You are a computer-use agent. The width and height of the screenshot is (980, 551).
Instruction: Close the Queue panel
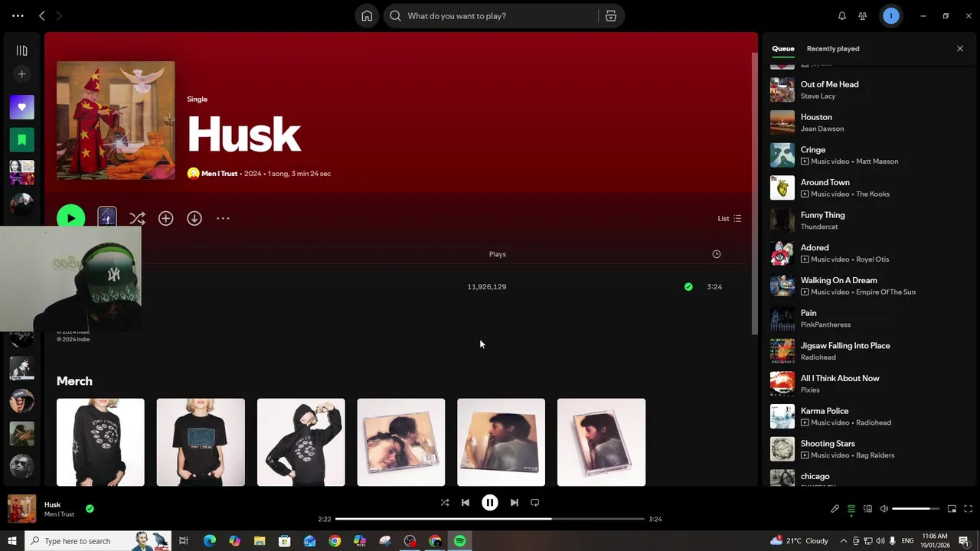point(960,49)
